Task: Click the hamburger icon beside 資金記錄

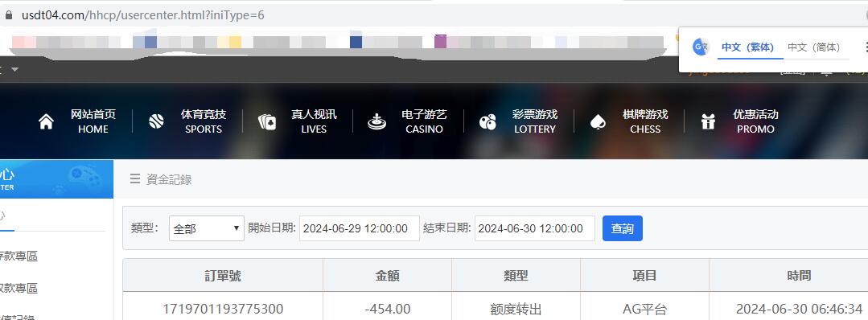Action: tap(134, 178)
